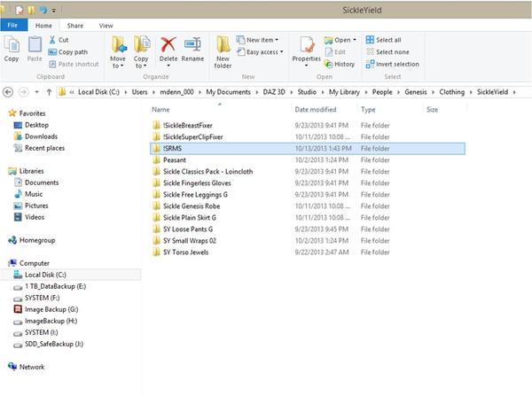Go forward with the forward arrow button

click(23, 92)
